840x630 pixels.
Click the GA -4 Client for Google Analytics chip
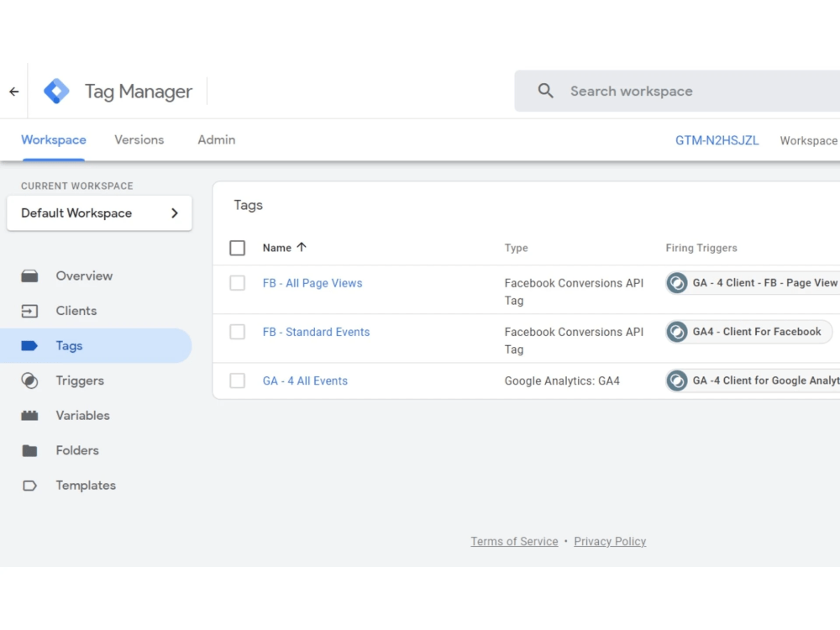753,381
